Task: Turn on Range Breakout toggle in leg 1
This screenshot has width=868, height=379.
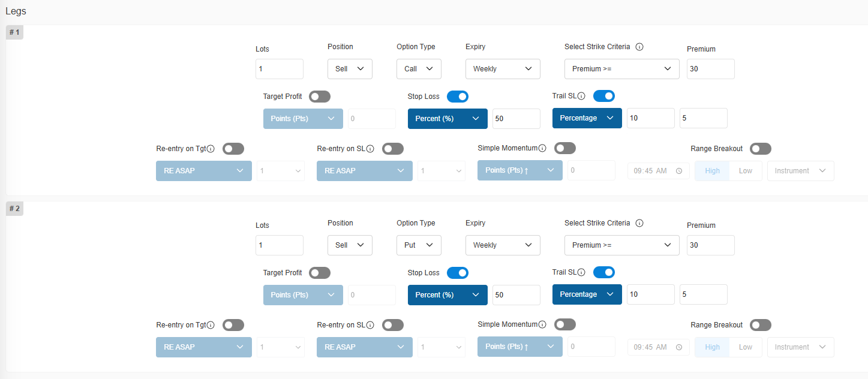Action: pyautogui.click(x=761, y=149)
